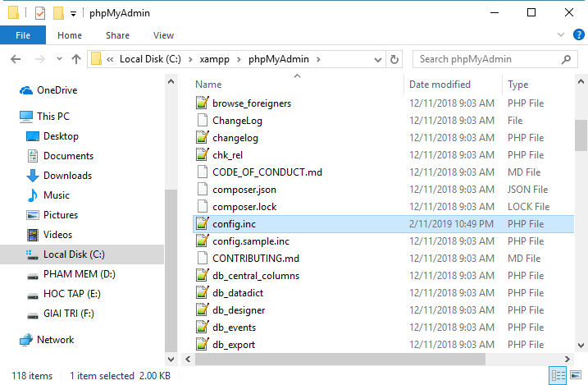Open hidden path double-chevron in address bar
Image resolution: width=588 pixels, height=385 pixels.
click(110, 59)
